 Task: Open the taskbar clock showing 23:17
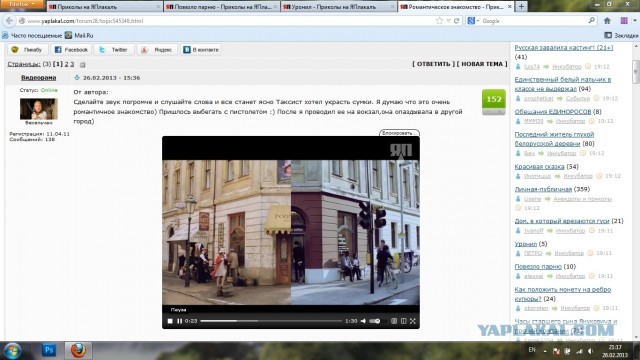click(x=615, y=351)
